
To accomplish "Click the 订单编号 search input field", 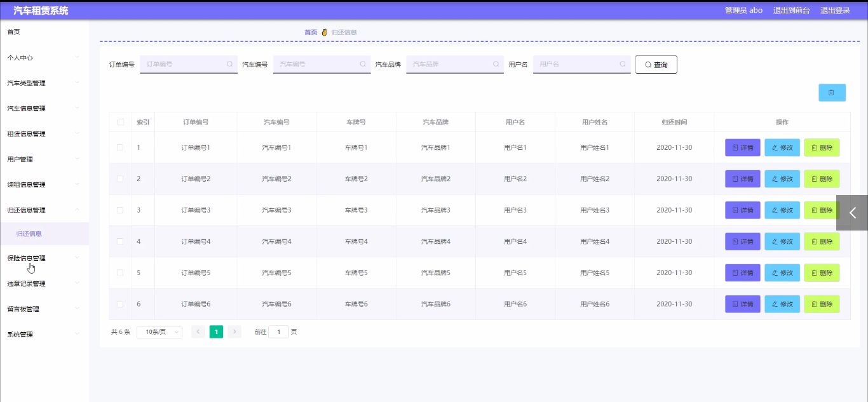I will tap(189, 64).
